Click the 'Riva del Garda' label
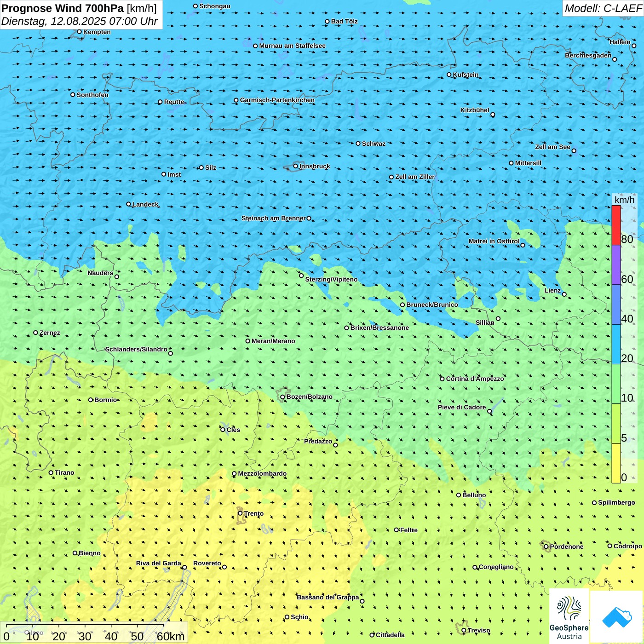Screen dimensions: 644x644 (x=159, y=563)
